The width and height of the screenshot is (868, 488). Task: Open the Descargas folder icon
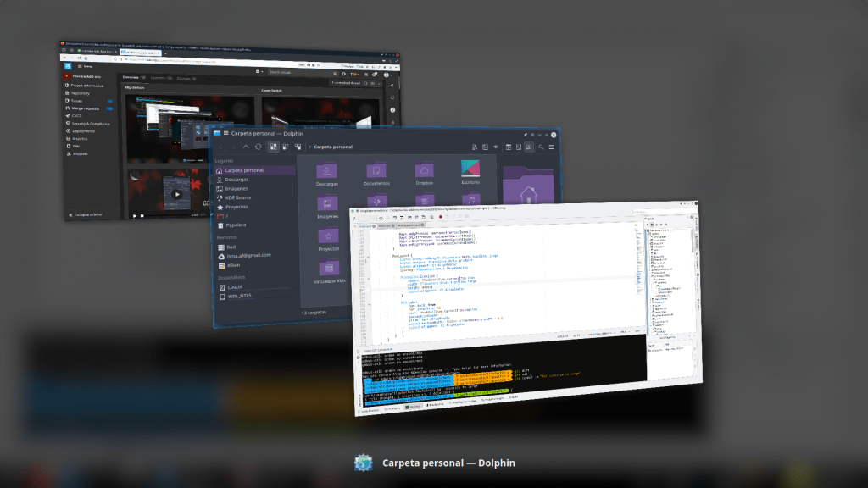[327, 171]
